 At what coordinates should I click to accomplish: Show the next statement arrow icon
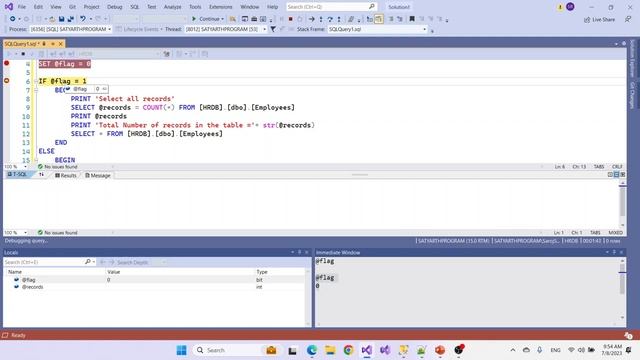click(311, 19)
